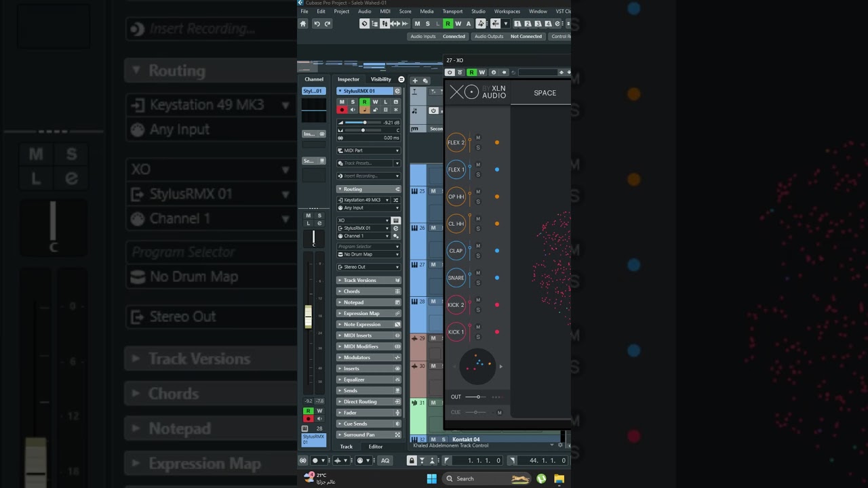Open the Channel 1 dropdown

tap(364, 236)
